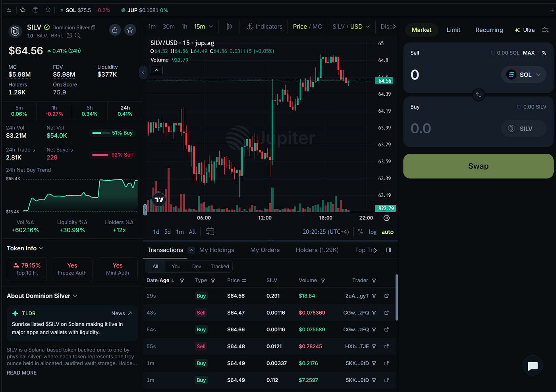The width and height of the screenshot is (556, 392).
Task: Click the Swap button
Action: (478, 166)
